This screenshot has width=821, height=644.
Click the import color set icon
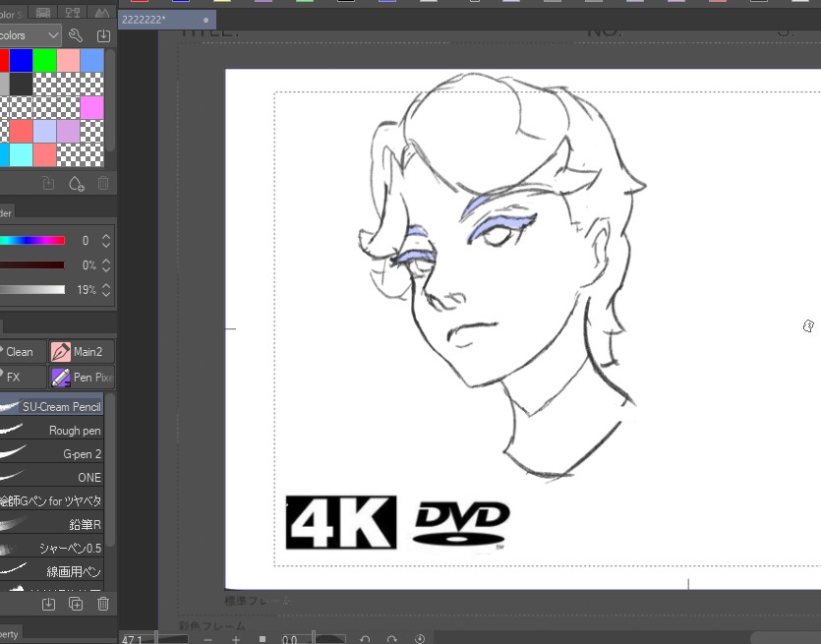pos(103,35)
